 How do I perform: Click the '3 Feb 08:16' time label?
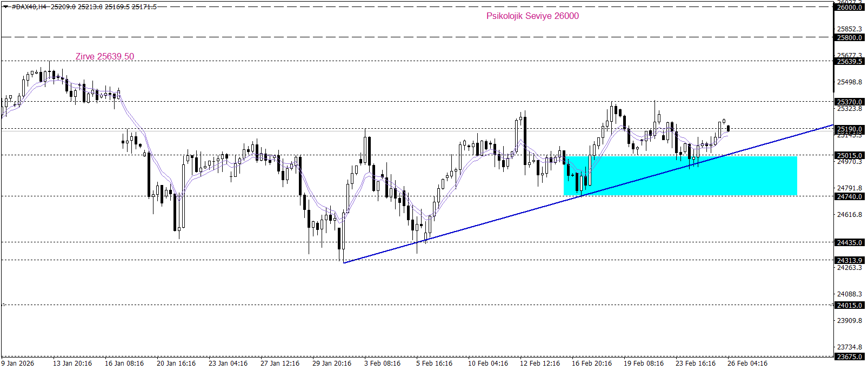(x=382, y=364)
